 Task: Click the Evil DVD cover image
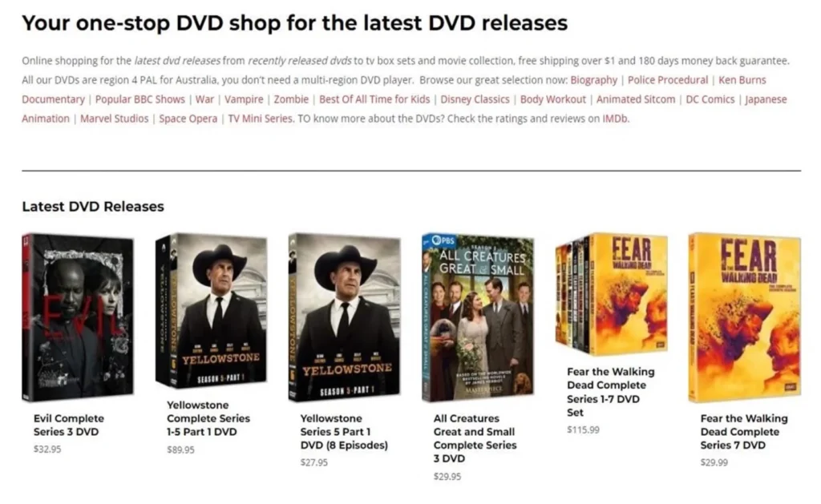pyautogui.click(x=78, y=317)
